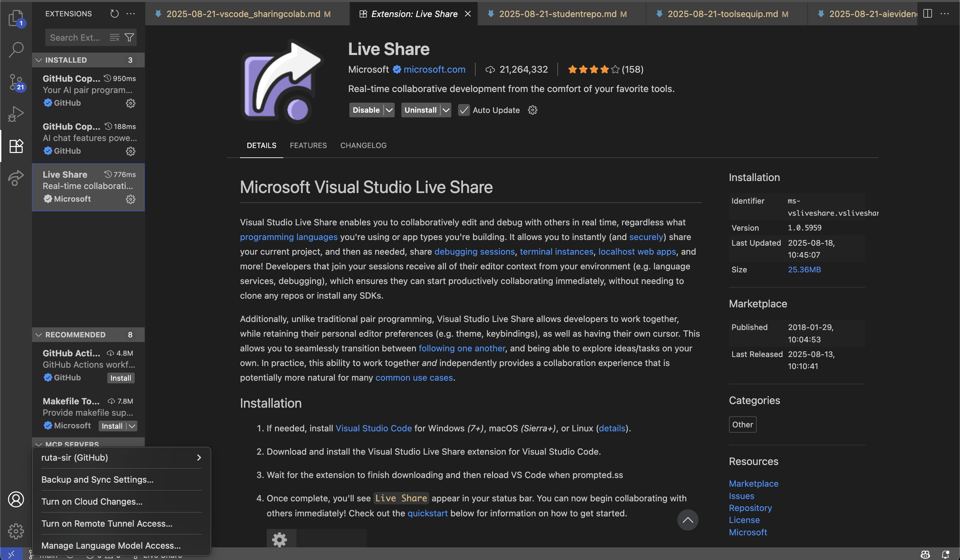Click the Accounts icon in activity bar
This screenshot has width=960, height=560.
tap(16, 499)
